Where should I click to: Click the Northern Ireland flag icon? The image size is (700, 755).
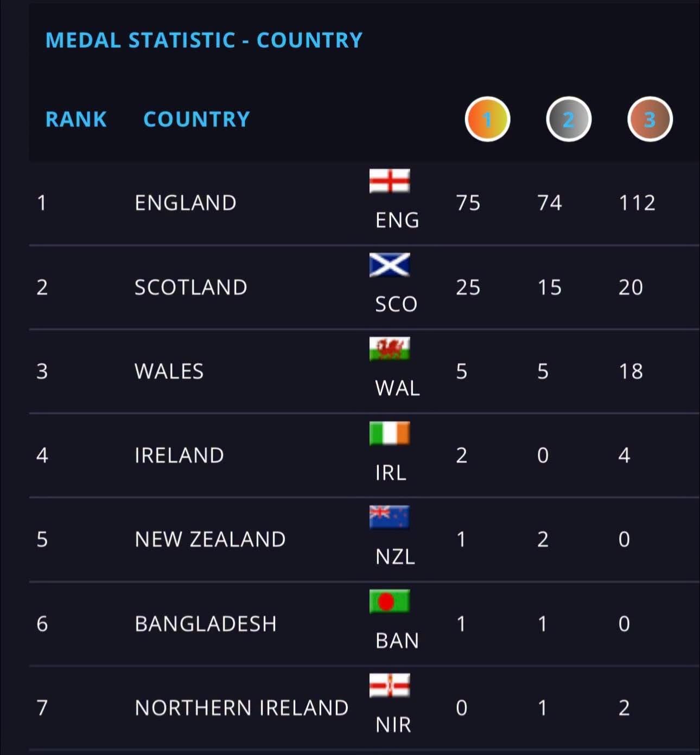tap(390, 685)
